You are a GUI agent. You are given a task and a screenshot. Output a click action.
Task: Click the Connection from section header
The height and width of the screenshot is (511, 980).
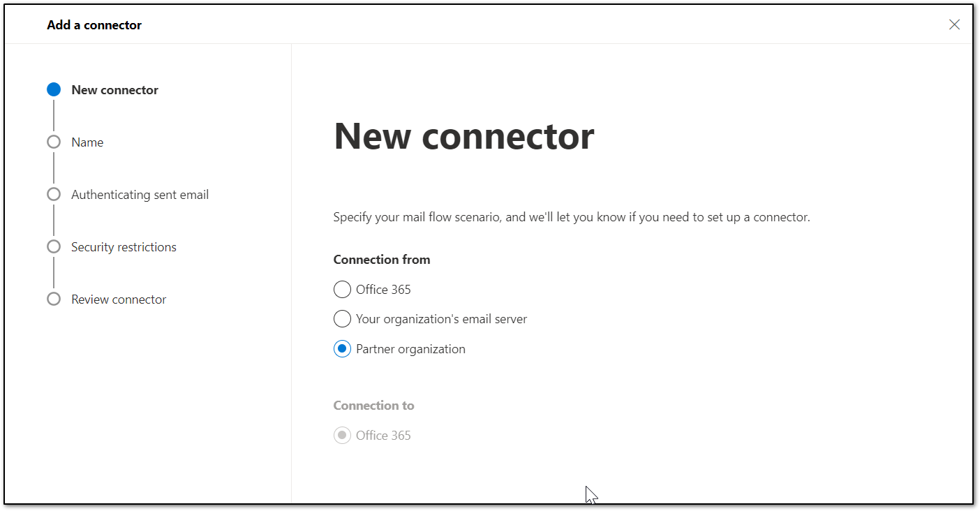point(382,259)
